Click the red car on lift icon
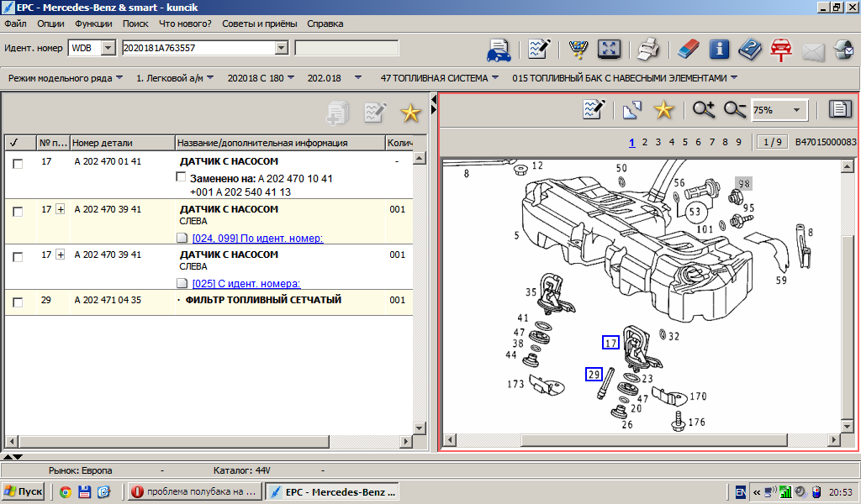Image resolution: width=861 pixels, height=504 pixels. point(781,50)
